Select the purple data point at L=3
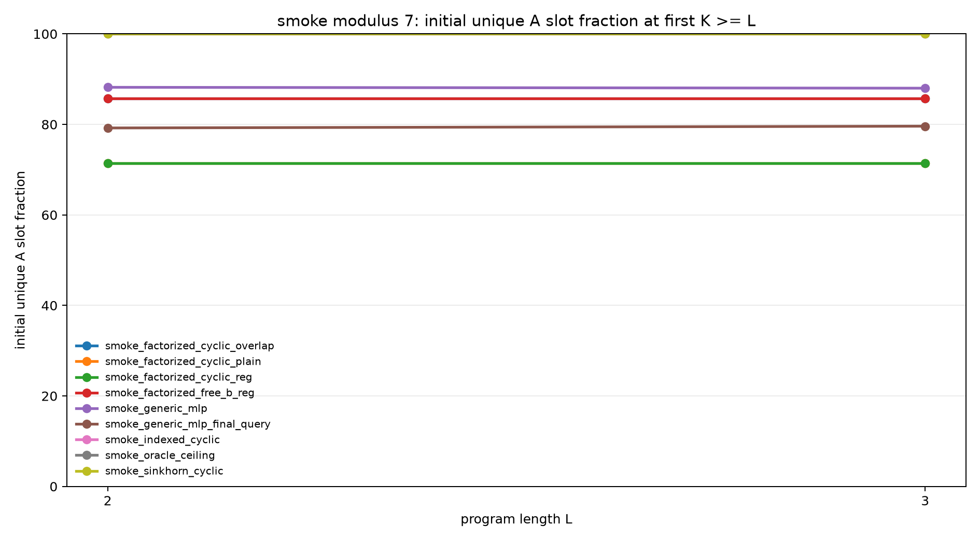Screen dimensions: 980x541 click(x=925, y=88)
